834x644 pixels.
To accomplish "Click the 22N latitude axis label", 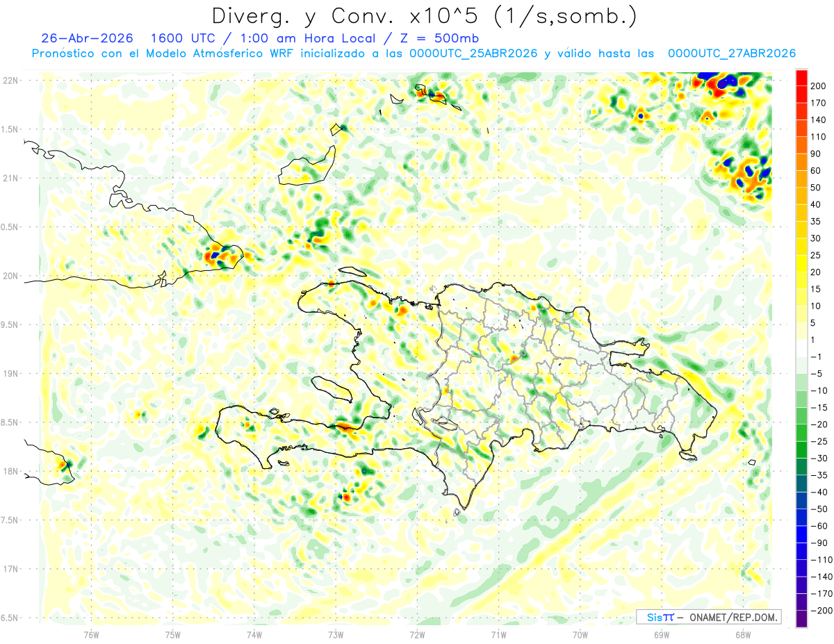I will coord(11,81).
